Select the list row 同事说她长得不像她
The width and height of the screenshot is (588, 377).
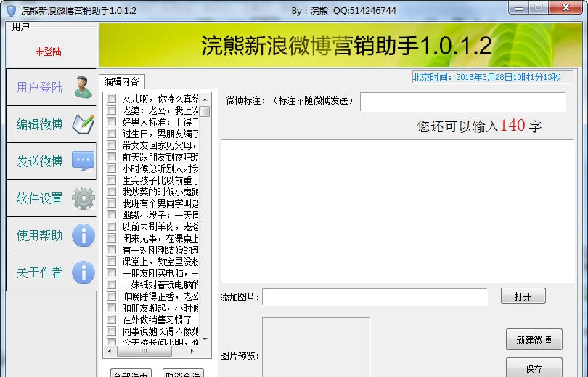point(160,331)
